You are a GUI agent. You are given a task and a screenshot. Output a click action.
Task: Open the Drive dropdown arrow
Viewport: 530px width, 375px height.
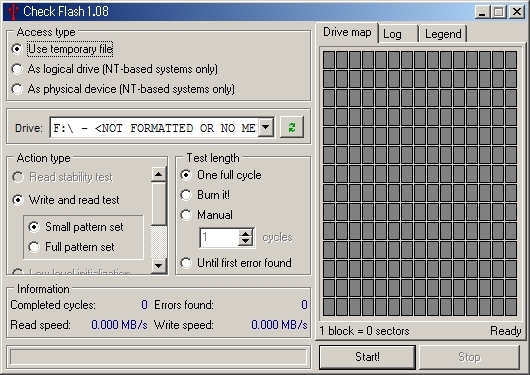[x=266, y=127]
